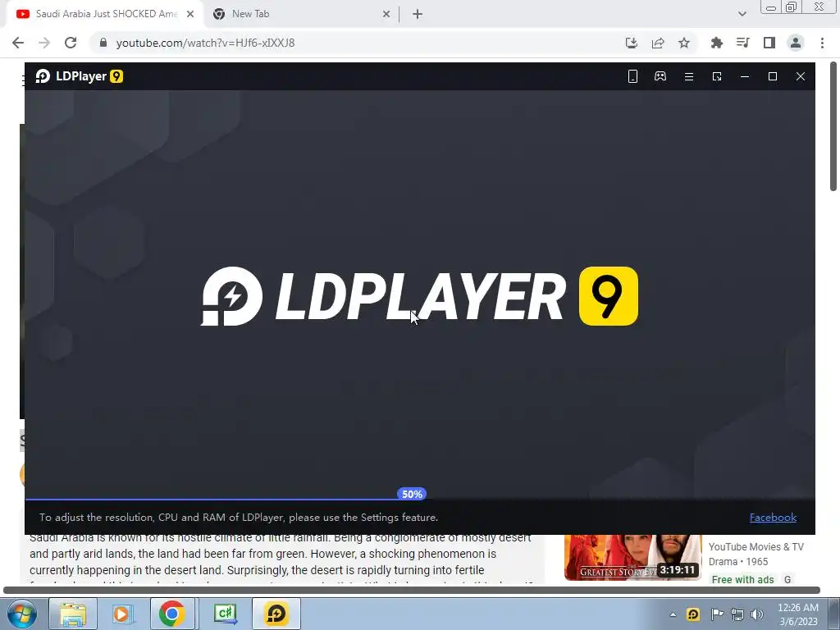Go forward in Chrome browser
This screenshot has width=840, height=630.
click(x=44, y=43)
